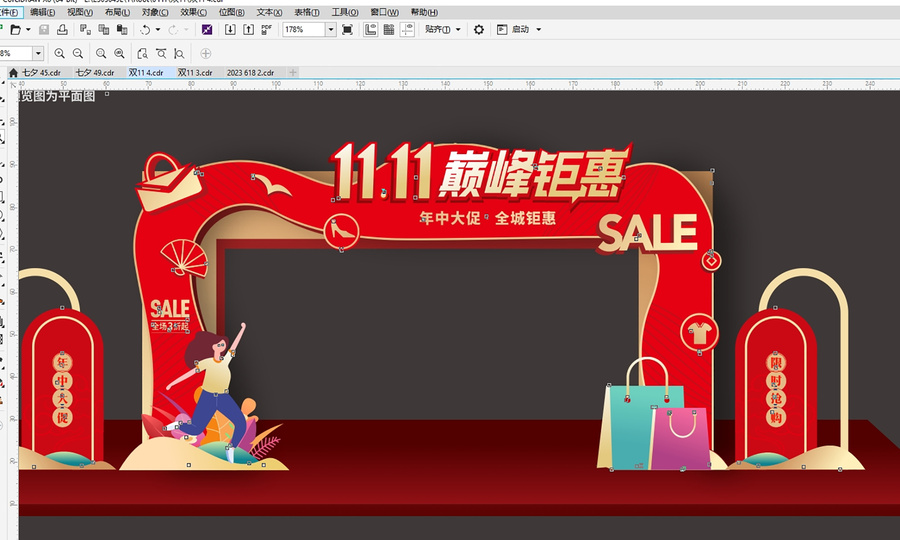This screenshot has width=900, height=540.
Task: Click the greyed circled plus icon
Action: coord(205,53)
